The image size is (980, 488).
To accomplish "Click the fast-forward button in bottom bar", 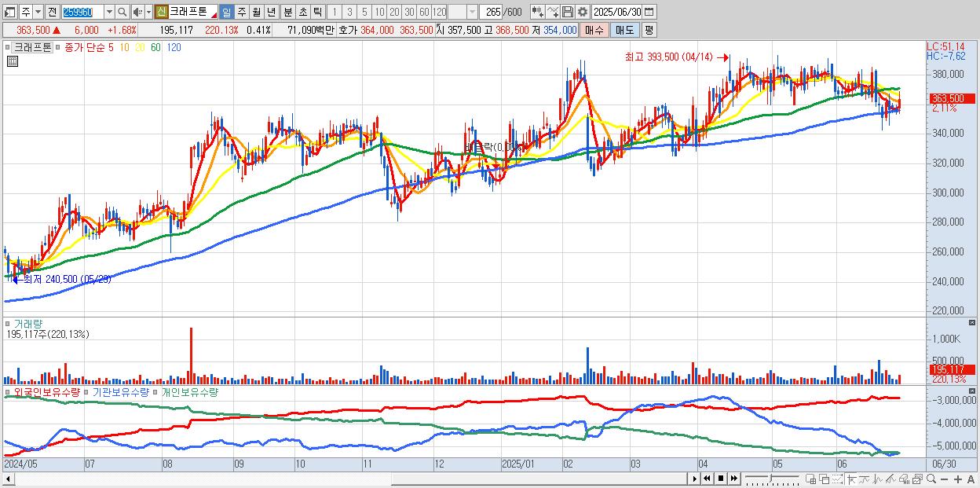I will click(x=734, y=479).
